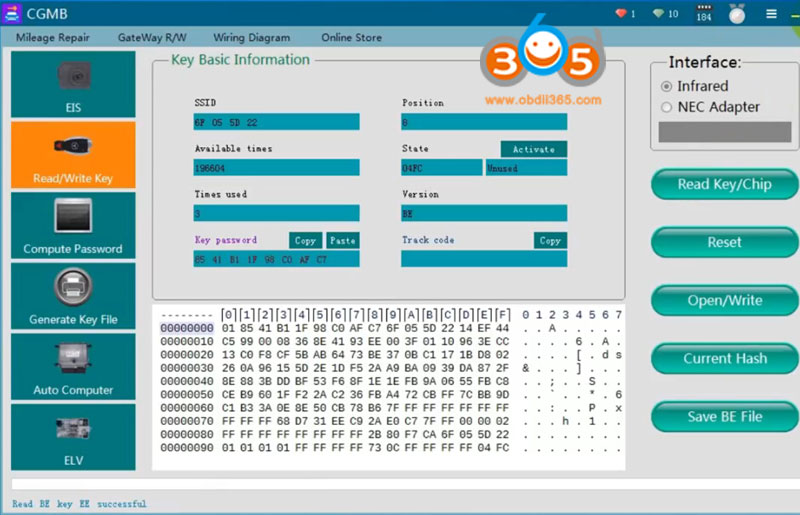Open the Mileage Repair tab

[53, 38]
